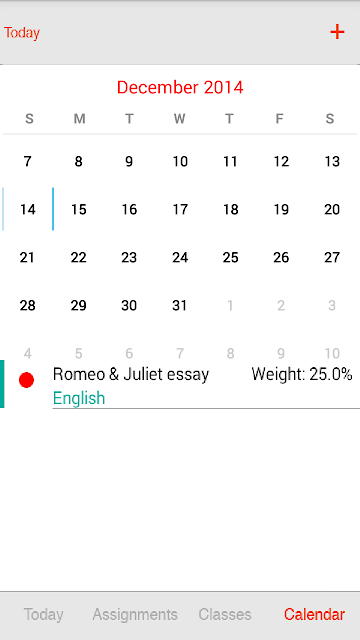Select December 28 in the calendar
Screen dimensions: 360x640
[x=27, y=305]
